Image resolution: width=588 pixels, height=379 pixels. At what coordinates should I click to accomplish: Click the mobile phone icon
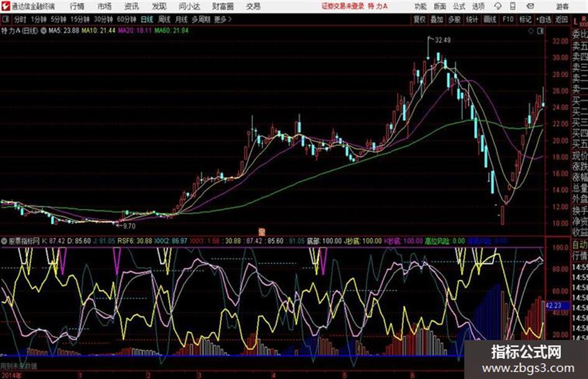513,6
